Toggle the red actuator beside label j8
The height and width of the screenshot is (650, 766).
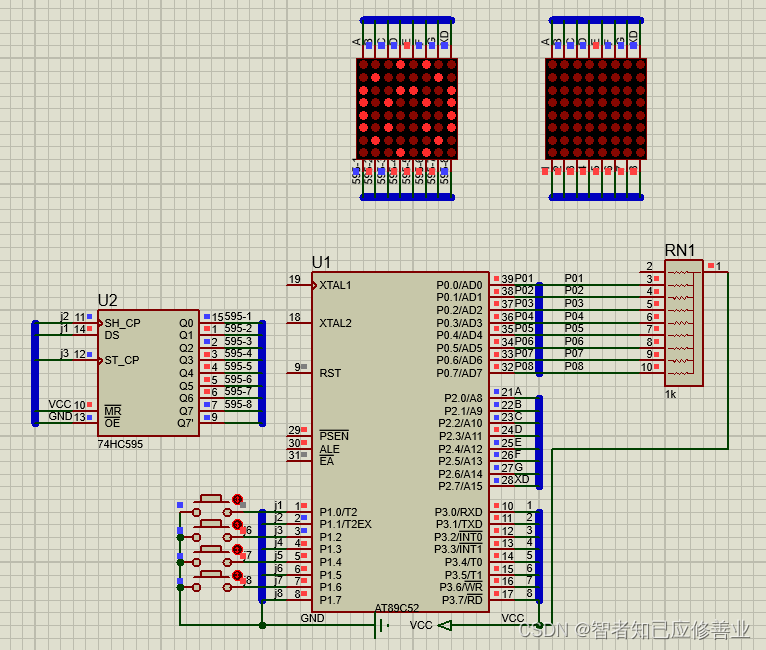tap(237, 575)
